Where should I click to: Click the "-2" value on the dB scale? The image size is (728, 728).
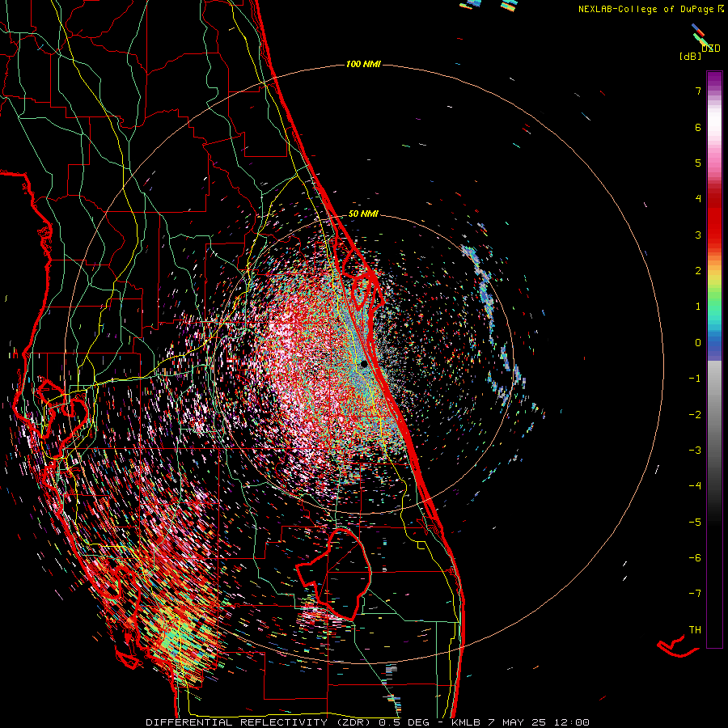coord(695,415)
